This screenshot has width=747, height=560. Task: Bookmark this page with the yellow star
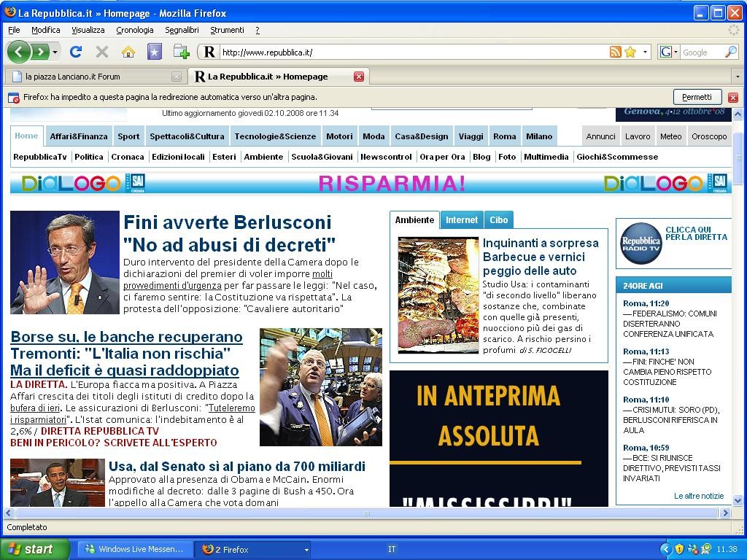pos(630,52)
